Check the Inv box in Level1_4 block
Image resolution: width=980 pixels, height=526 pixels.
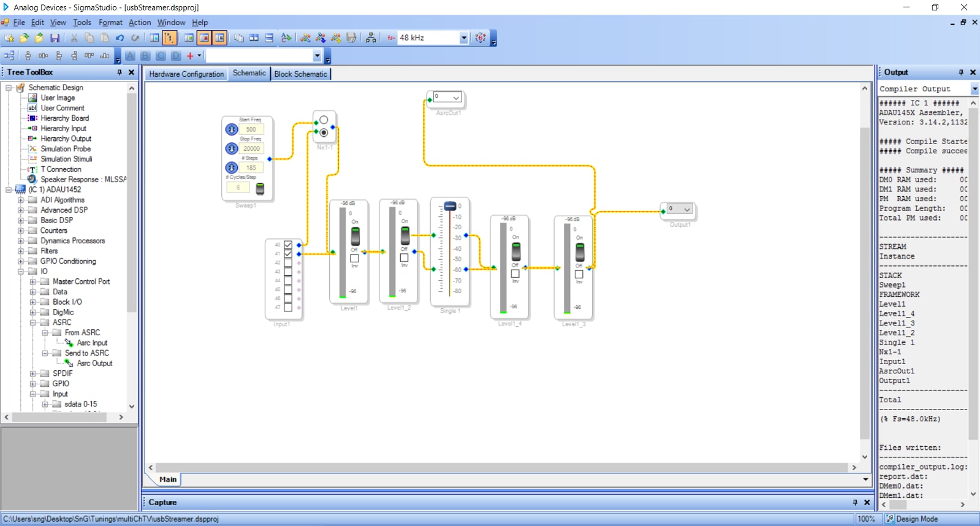tap(515, 274)
